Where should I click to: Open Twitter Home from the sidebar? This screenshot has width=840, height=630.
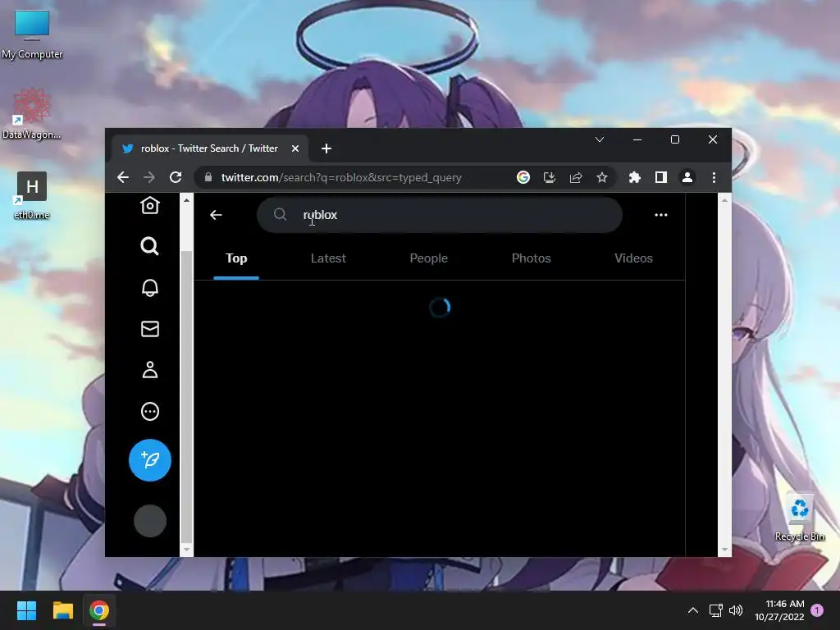[x=150, y=206]
